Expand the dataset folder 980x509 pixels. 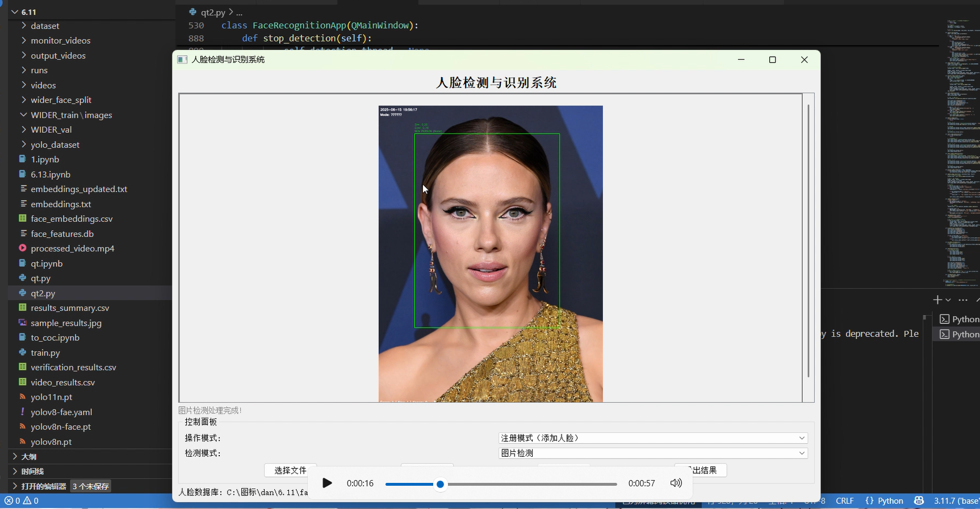coord(24,26)
